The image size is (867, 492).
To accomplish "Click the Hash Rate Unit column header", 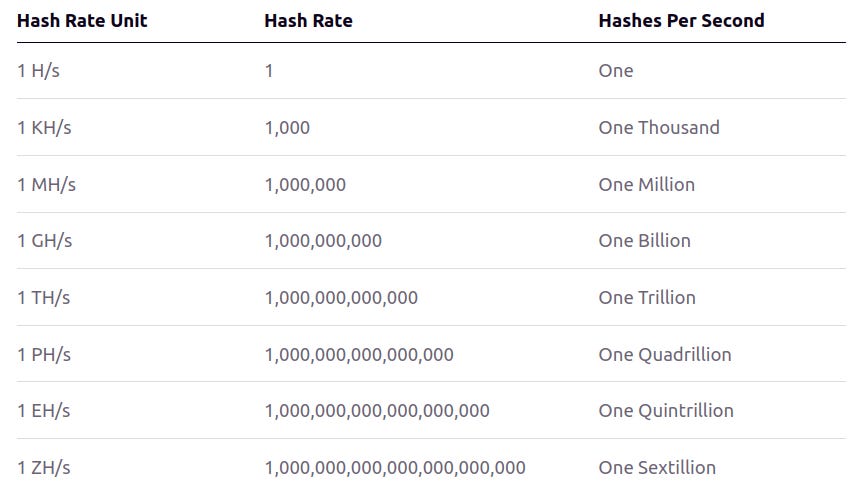I will [82, 20].
